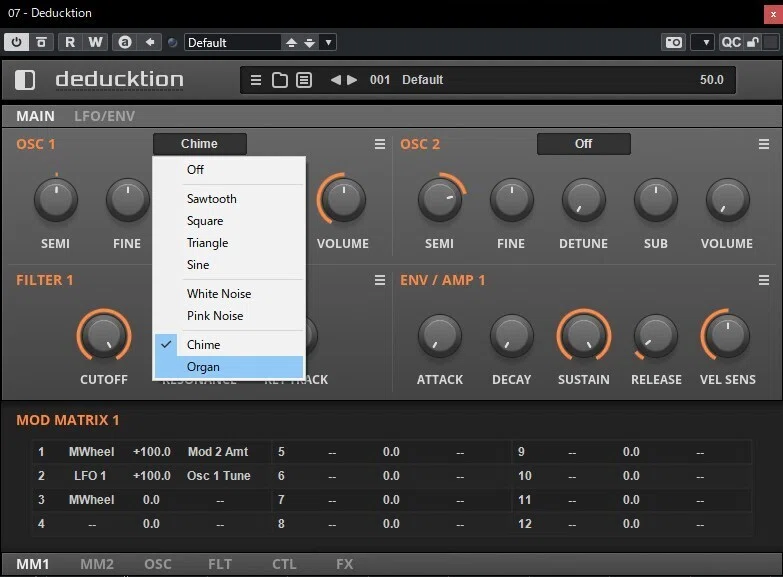Select the checked Chime waveform
The height and width of the screenshot is (577, 783).
tap(229, 345)
